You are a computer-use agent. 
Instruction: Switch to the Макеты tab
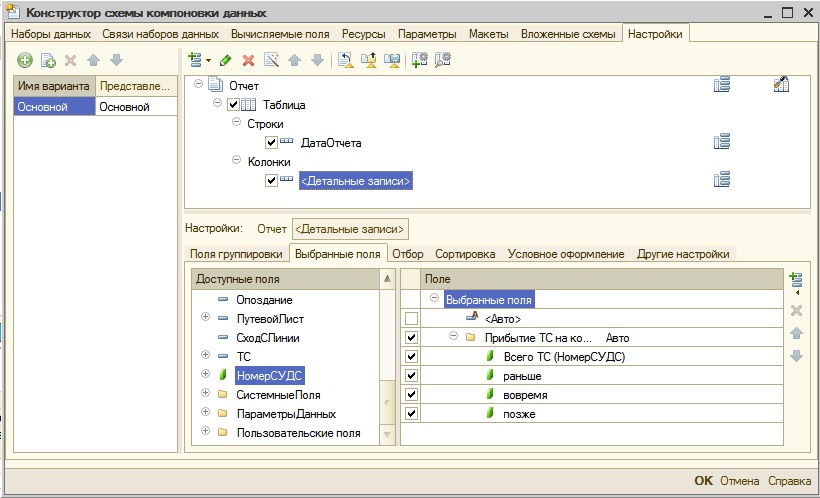point(488,34)
